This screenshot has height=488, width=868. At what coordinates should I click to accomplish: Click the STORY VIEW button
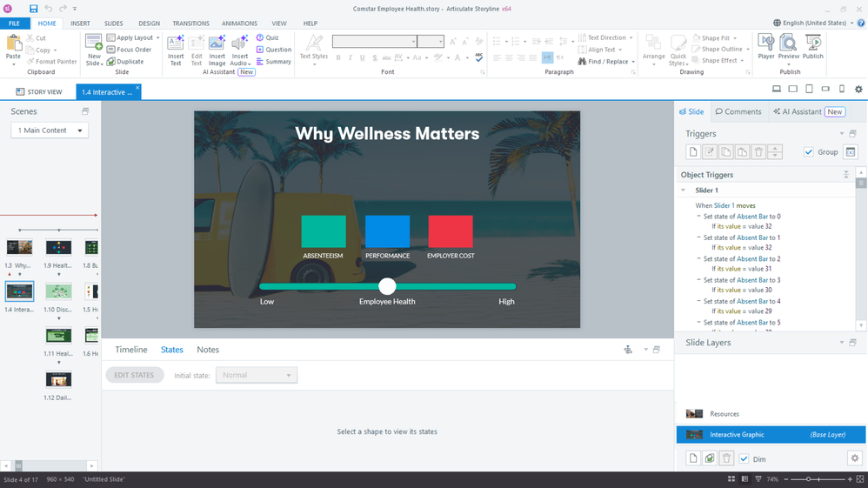(x=39, y=91)
